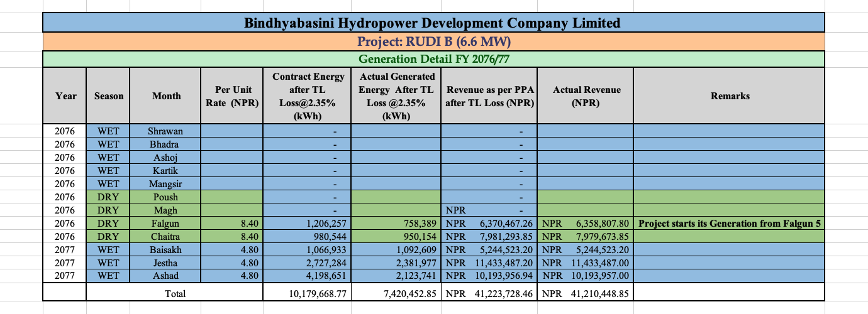Screen dimensions: 868x314
Task: Select total PPA revenue 41,223,728.46
Action: pos(489,293)
